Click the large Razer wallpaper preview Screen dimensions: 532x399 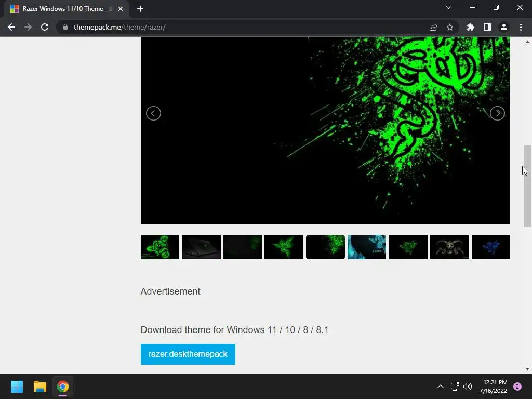tap(325, 130)
